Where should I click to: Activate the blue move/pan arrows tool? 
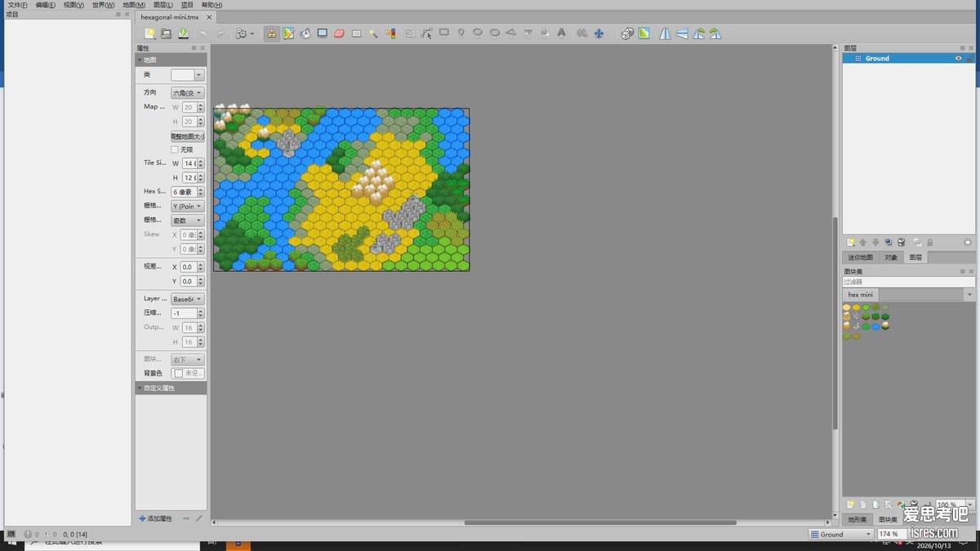point(599,33)
